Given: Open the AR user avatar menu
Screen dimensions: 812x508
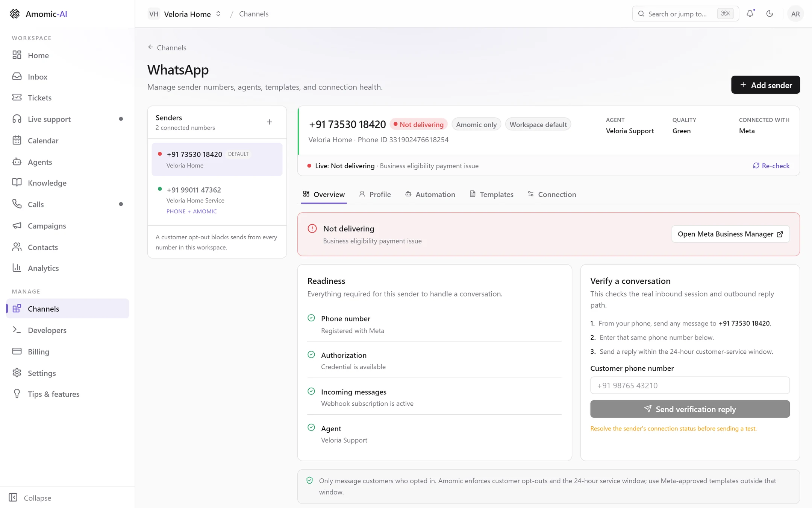Looking at the screenshot, I should (x=795, y=14).
